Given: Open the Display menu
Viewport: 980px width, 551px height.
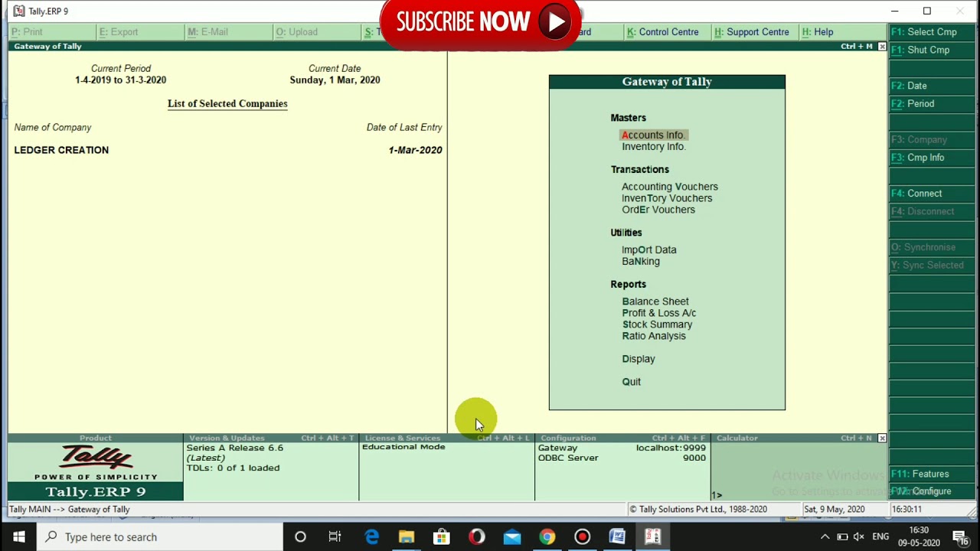Looking at the screenshot, I should tap(639, 359).
